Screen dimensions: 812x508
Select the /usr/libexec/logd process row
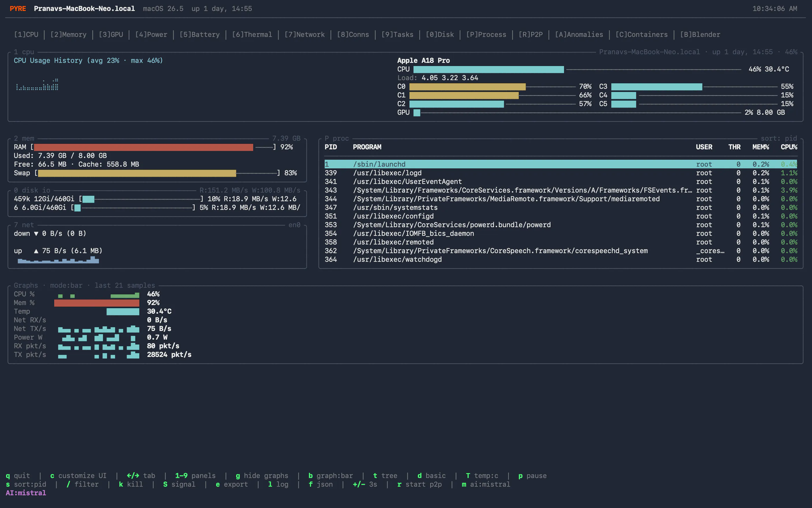coord(561,173)
